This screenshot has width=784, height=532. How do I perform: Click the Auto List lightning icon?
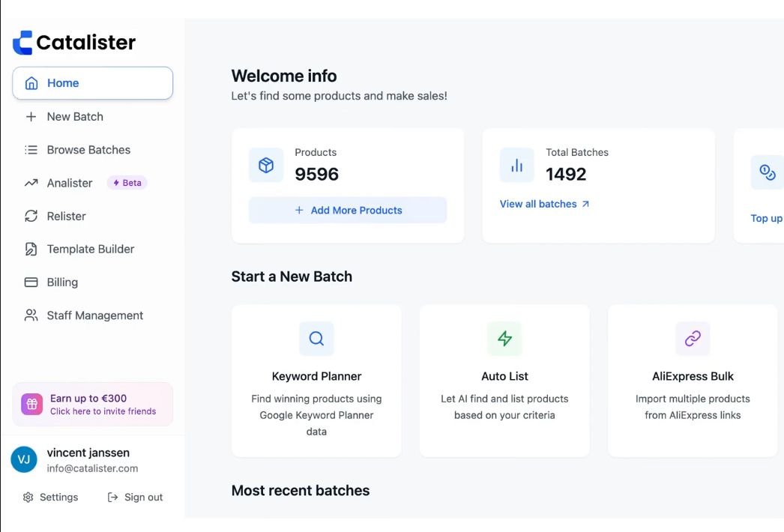(504, 339)
